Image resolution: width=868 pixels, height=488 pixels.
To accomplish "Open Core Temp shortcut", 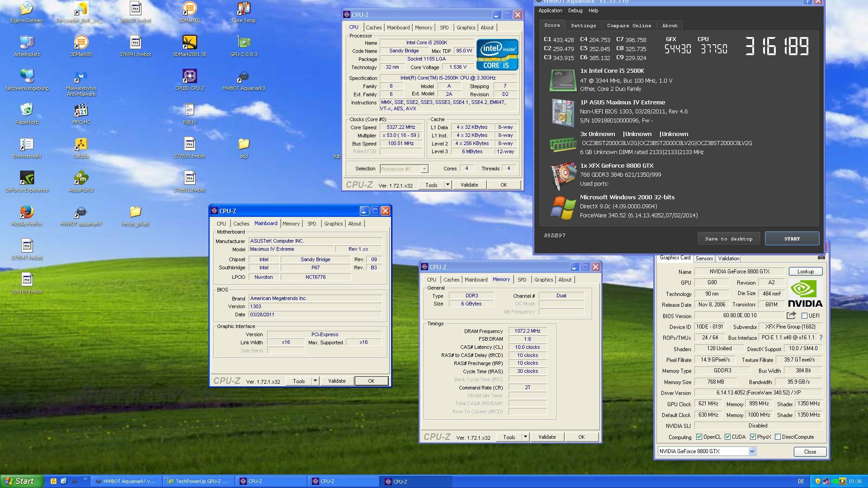I will coord(244,12).
